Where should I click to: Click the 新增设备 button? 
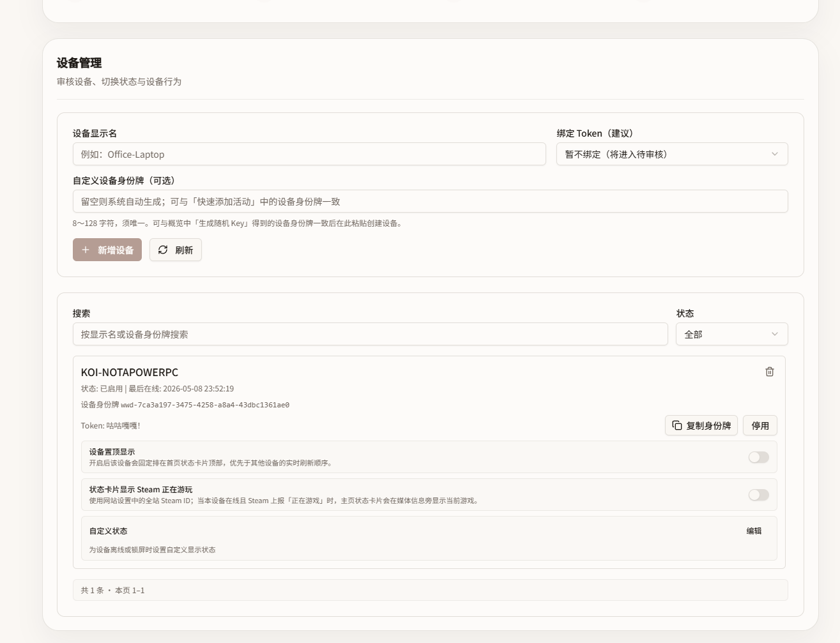pos(107,250)
